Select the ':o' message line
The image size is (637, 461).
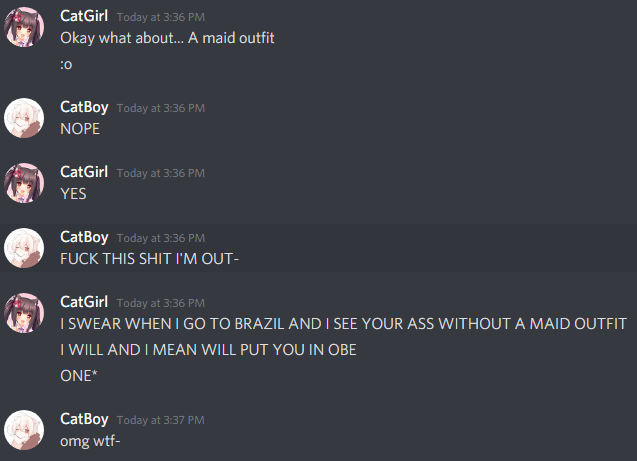pos(66,64)
